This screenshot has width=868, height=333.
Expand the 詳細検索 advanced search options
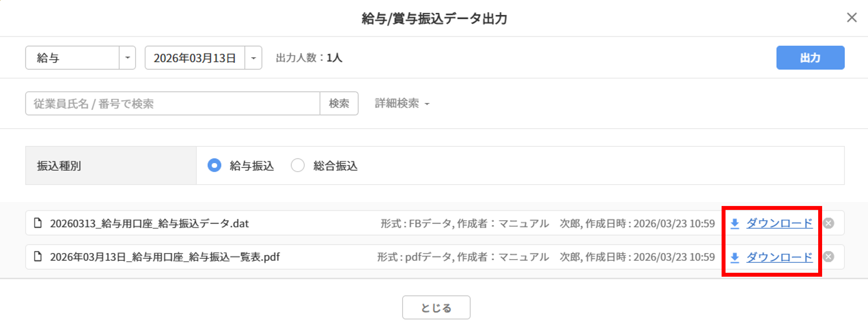click(402, 103)
